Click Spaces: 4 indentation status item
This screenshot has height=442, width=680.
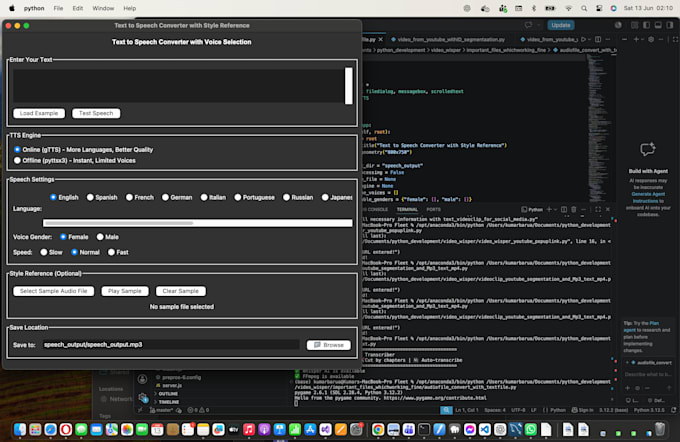[495, 410]
